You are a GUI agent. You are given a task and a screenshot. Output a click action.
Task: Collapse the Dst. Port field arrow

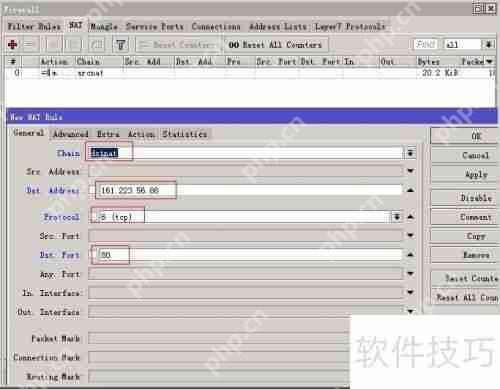tap(411, 255)
